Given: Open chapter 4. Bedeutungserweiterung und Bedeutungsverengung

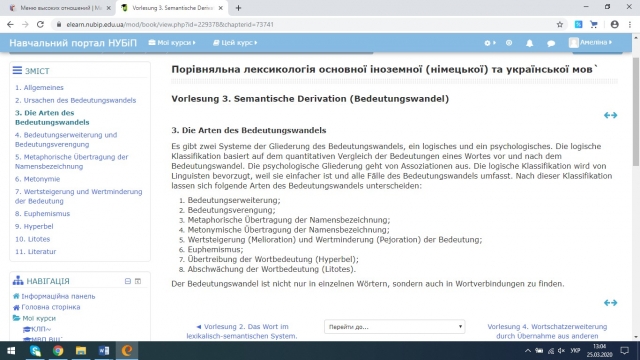Looking at the screenshot, I should (x=66, y=140).
